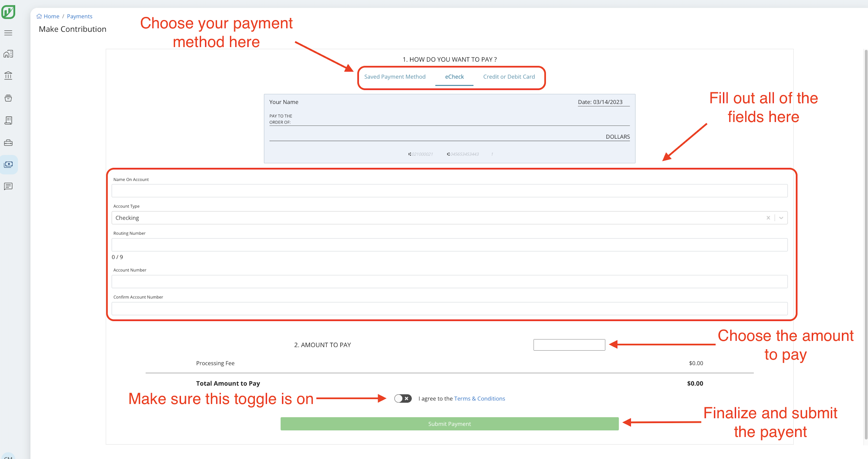
Task: Click the green company logo at top left
Action: pos(9,11)
